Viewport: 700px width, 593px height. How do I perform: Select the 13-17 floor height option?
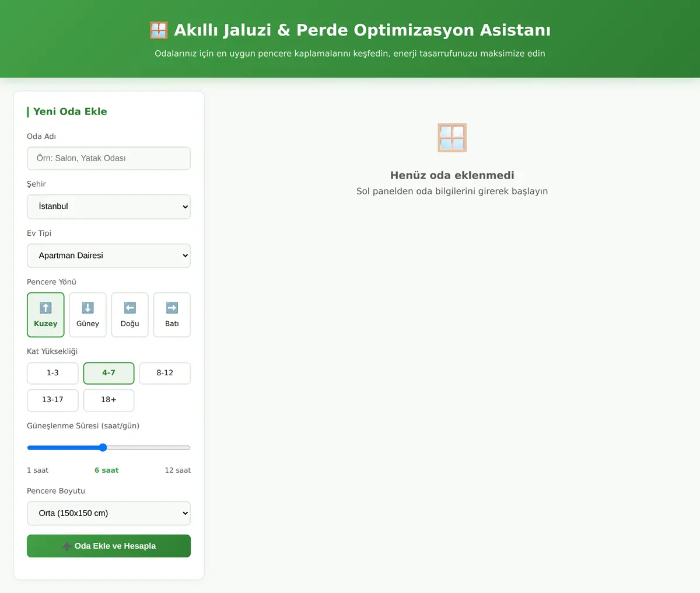[52, 400]
